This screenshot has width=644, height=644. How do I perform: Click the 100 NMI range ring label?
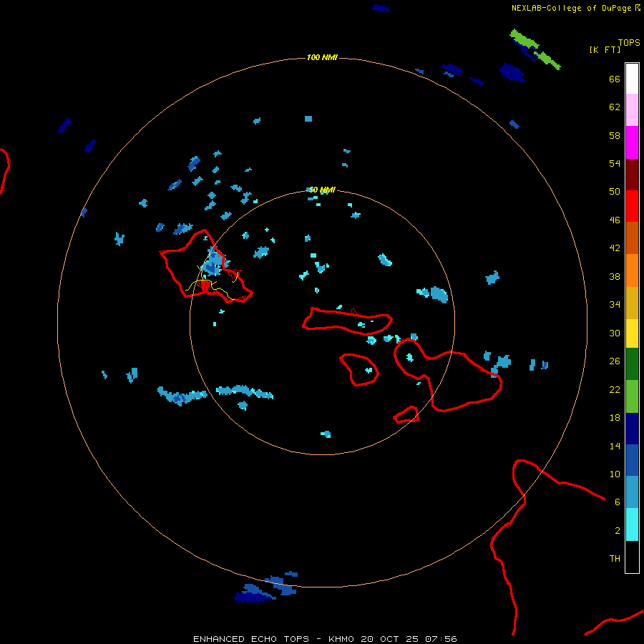tap(322, 57)
